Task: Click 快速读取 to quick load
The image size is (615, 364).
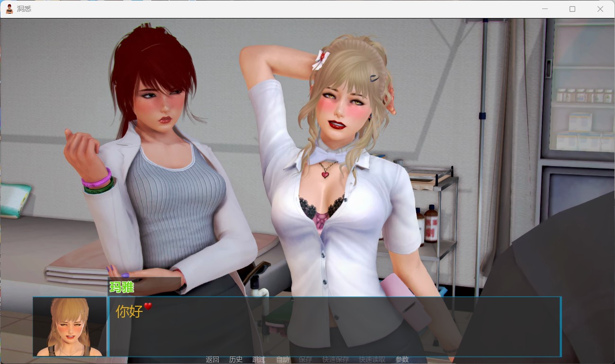Action: [372, 359]
